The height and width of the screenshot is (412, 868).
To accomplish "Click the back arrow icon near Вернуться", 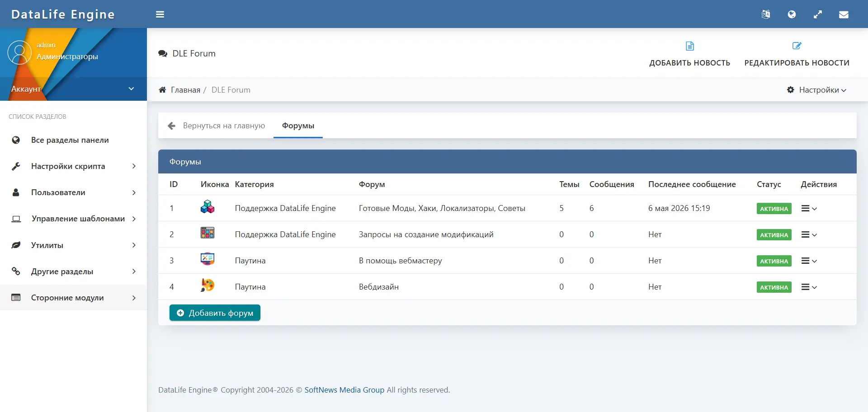I will tap(171, 126).
